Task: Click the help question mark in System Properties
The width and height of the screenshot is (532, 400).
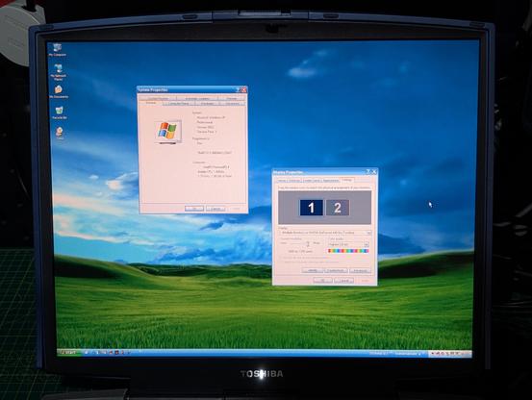Action: click(x=239, y=89)
